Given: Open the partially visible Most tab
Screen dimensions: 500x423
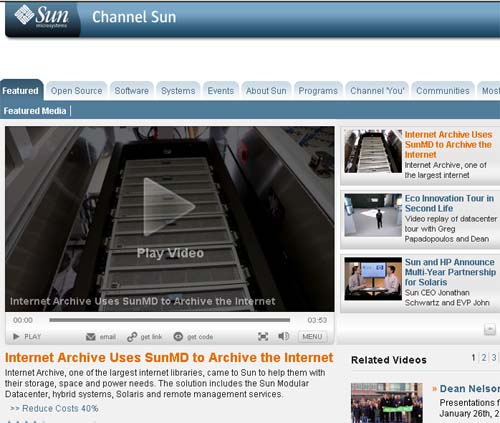Looking at the screenshot, I should (x=490, y=91).
